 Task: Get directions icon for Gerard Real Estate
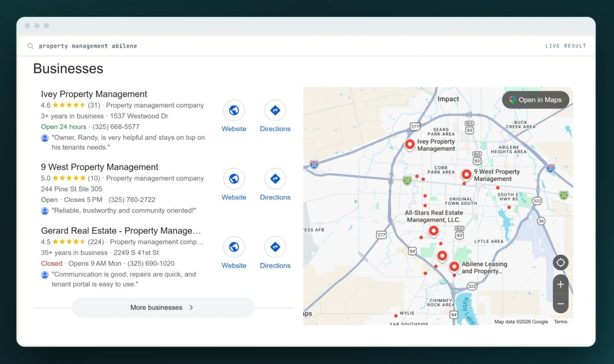coord(275,247)
